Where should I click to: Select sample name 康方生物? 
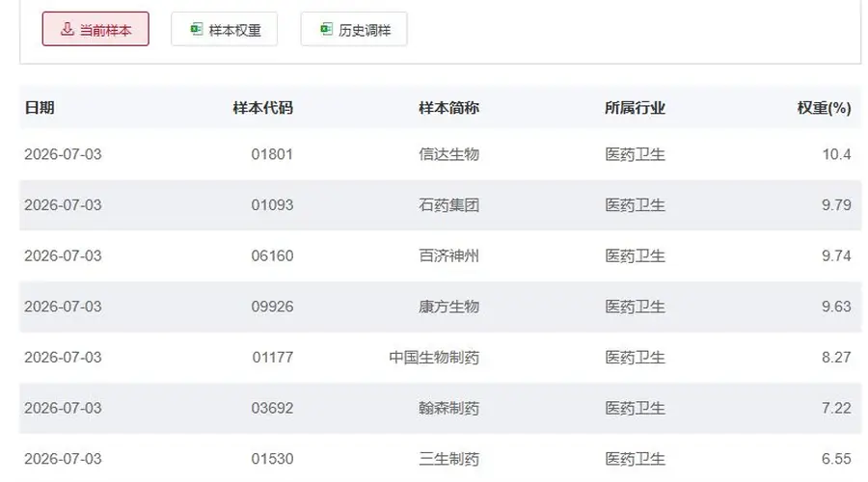click(x=448, y=307)
